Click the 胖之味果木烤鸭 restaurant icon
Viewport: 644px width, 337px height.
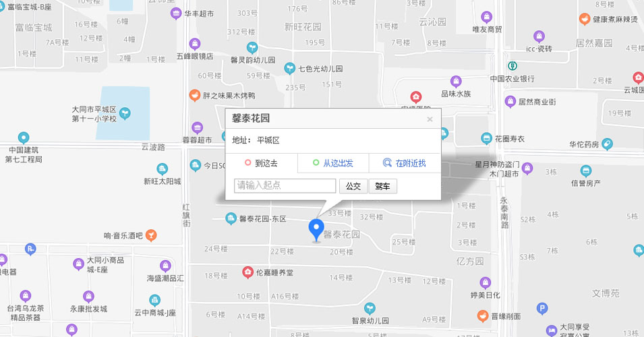point(195,95)
